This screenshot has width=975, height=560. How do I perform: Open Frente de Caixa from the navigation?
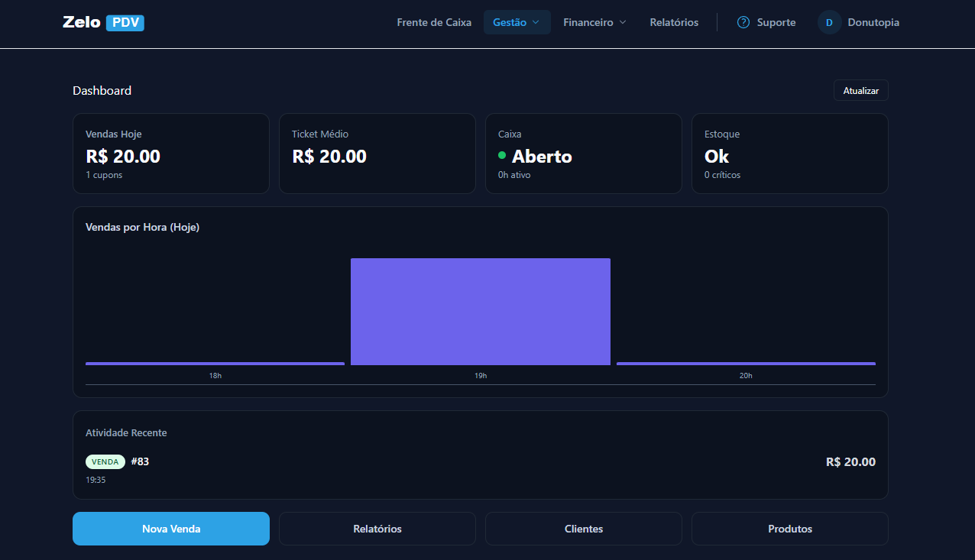point(434,22)
